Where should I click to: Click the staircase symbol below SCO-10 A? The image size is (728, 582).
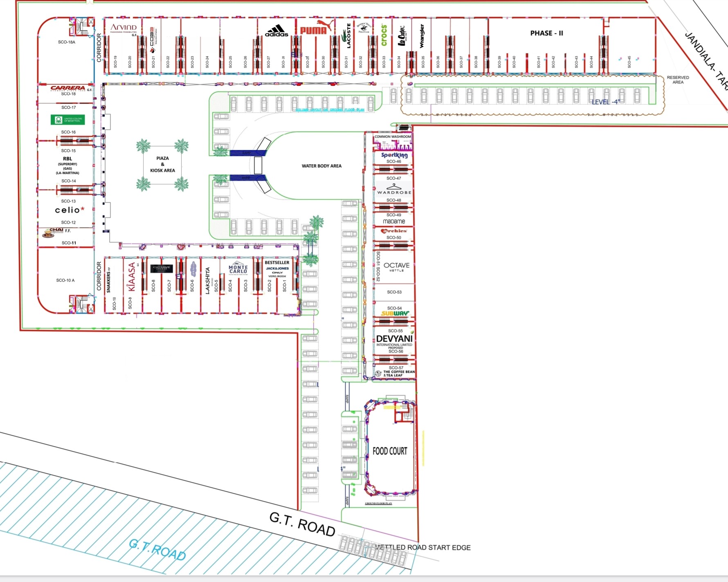(x=82, y=304)
